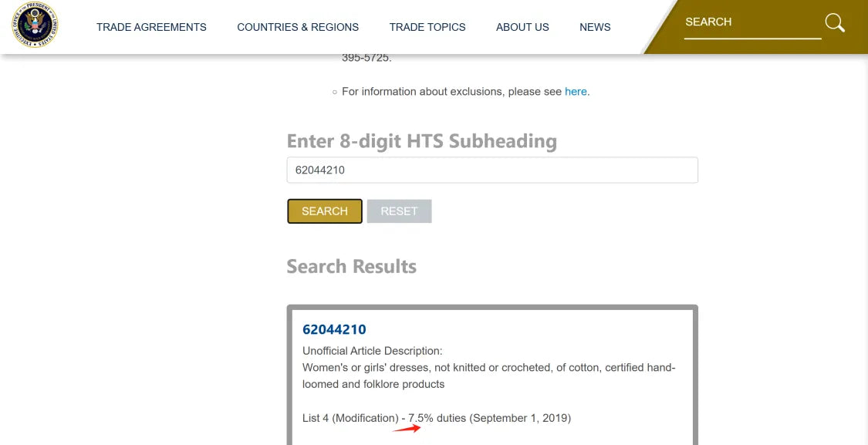The height and width of the screenshot is (445, 868).
Task: Go to the News section
Action: [595, 27]
